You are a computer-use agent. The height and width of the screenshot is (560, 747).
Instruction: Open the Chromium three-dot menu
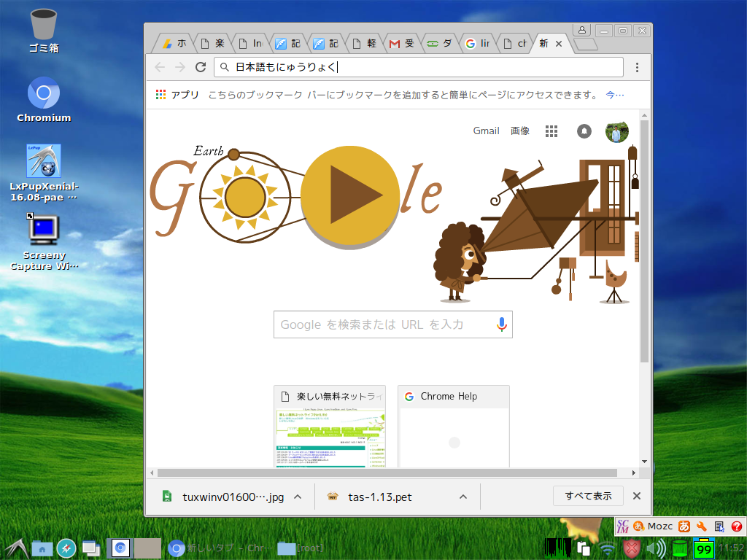coord(637,67)
